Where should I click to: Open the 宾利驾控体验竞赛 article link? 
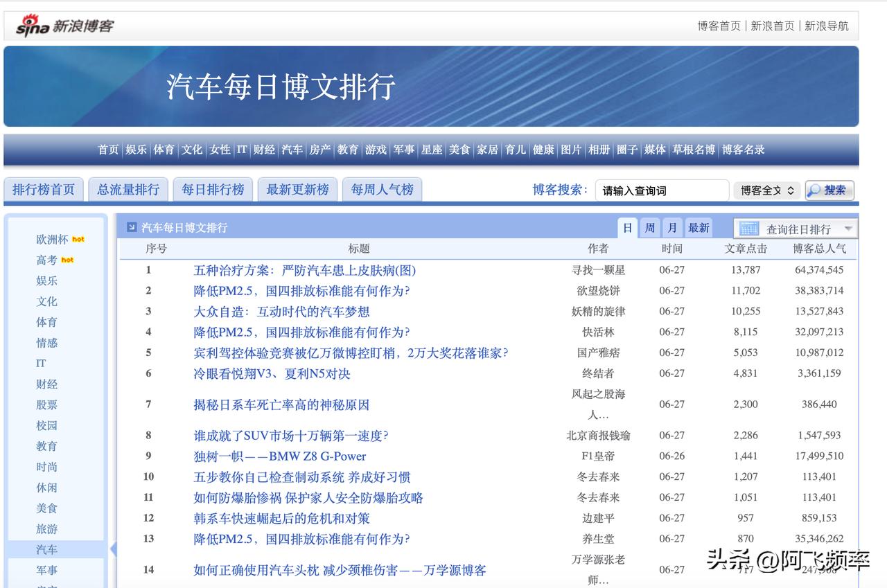click(x=351, y=353)
